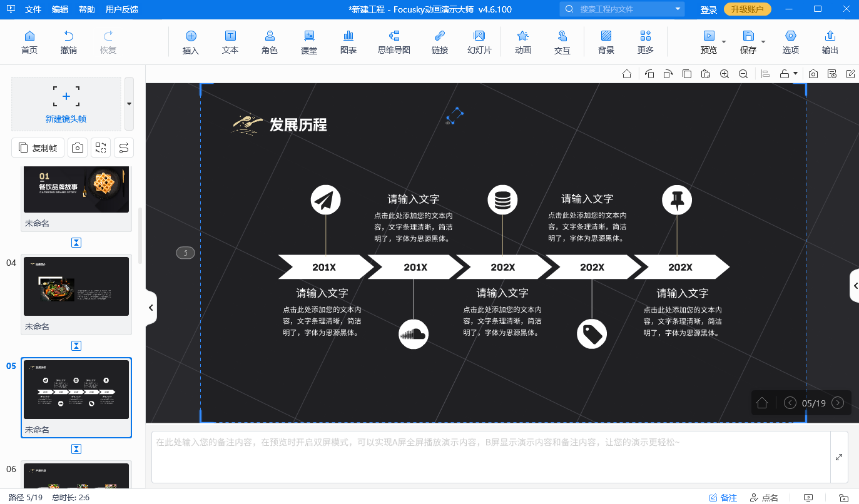Click the 撤销 undo button

coord(69,42)
